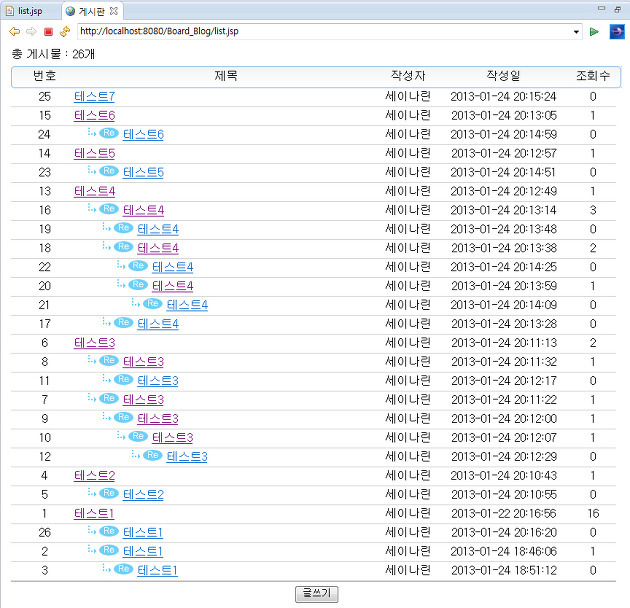
Task: Click the 글쓰기 write button
Action: [x=317, y=594]
